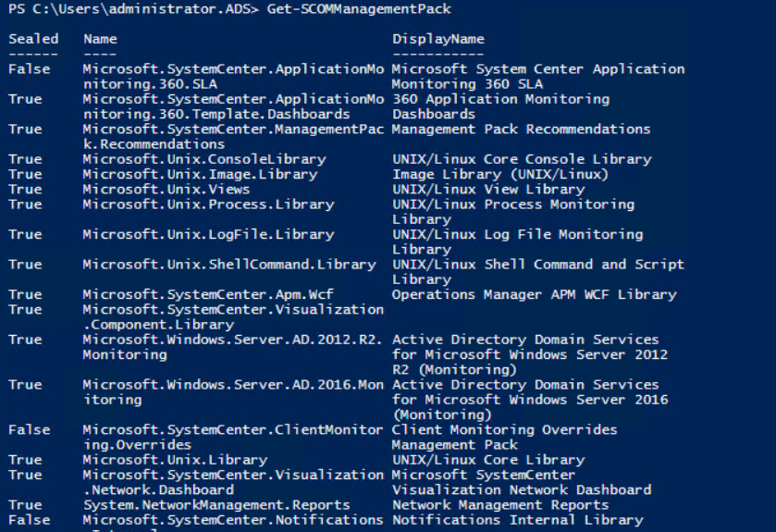Select Microsoft.Unix.ConsoleLibrary entry
Image resolution: width=776 pixels, height=532 pixels.
click(204, 159)
